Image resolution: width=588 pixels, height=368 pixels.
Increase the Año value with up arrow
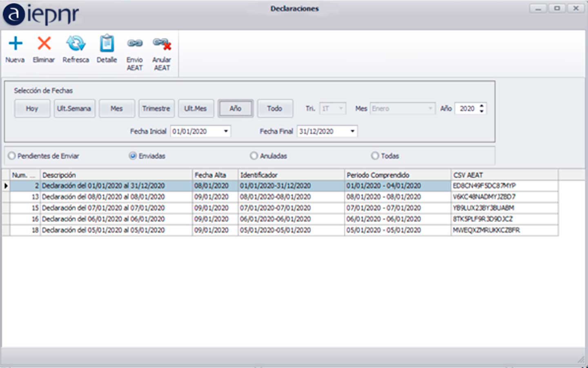coord(482,106)
